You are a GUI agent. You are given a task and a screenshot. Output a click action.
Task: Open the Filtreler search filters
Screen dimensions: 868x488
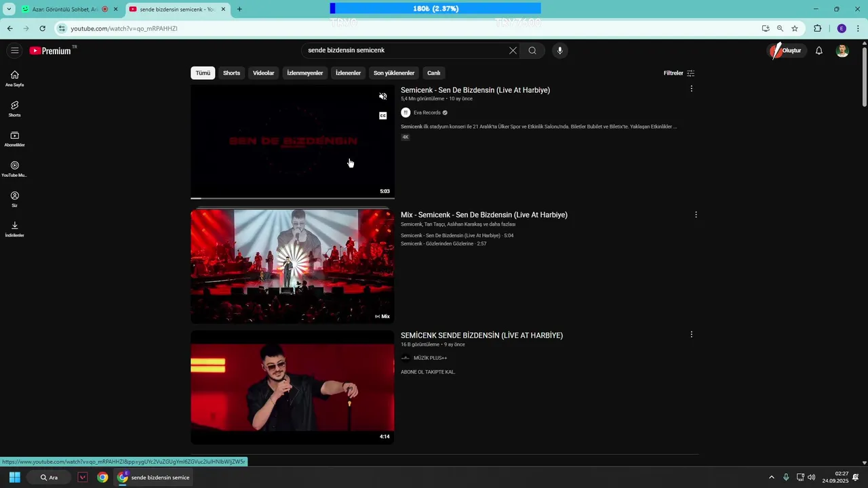[679, 73]
